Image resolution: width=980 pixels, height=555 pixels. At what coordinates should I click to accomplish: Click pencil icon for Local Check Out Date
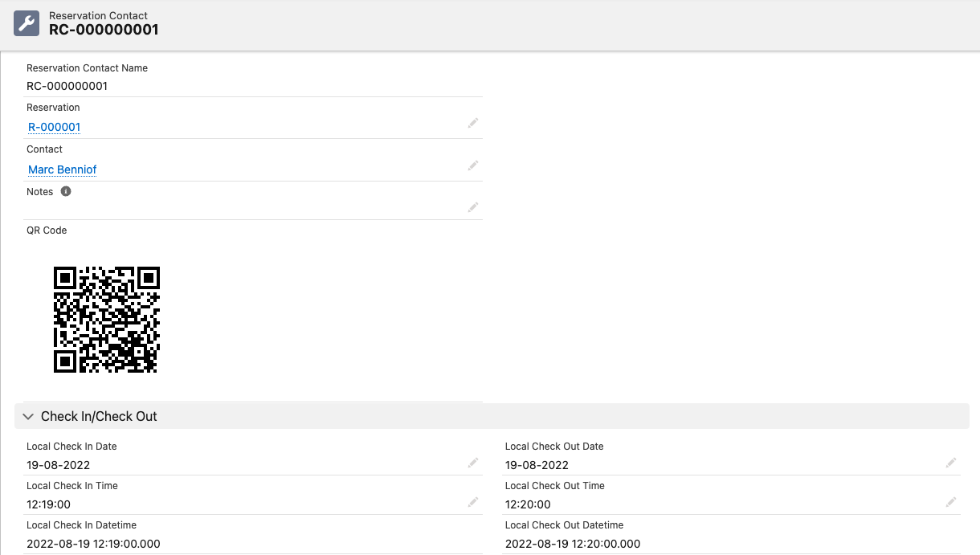pos(950,463)
